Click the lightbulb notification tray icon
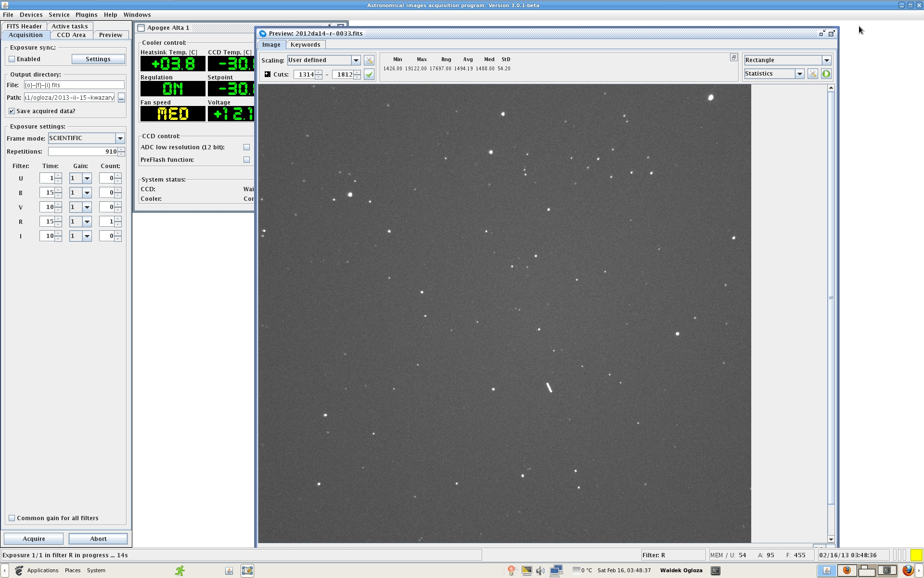The image size is (924, 578). click(512, 570)
